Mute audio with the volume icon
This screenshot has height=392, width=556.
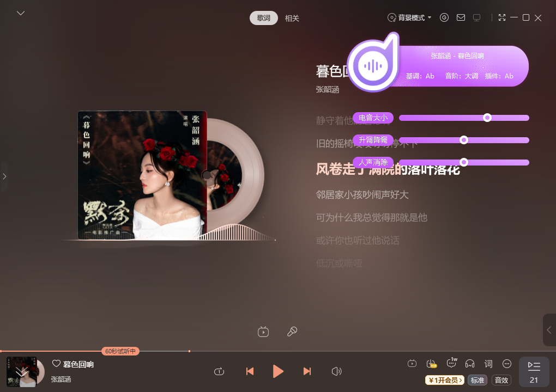[337, 371]
